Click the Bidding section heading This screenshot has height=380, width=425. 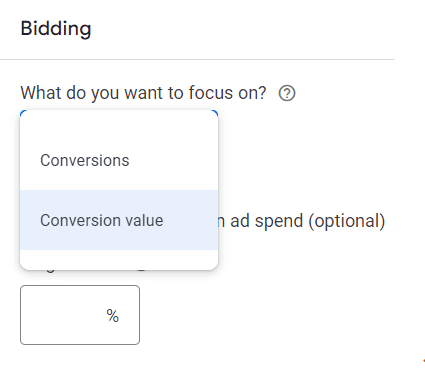pyautogui.click(x=56, y=29)
